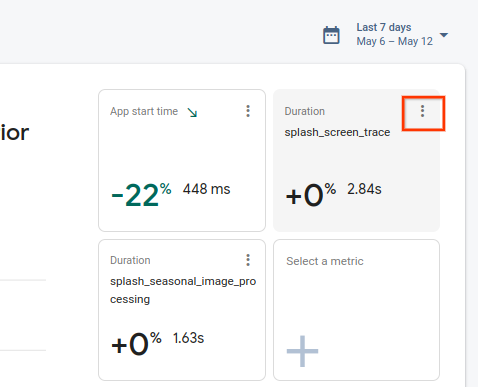Select the splash_screen_trace Duration card
478x387 pixels.
(356, 160)
